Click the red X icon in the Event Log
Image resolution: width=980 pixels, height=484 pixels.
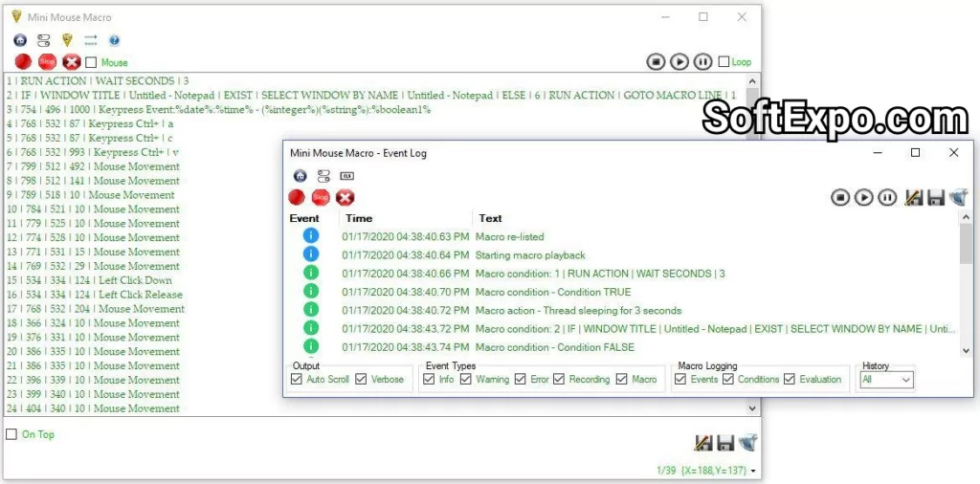345,197
